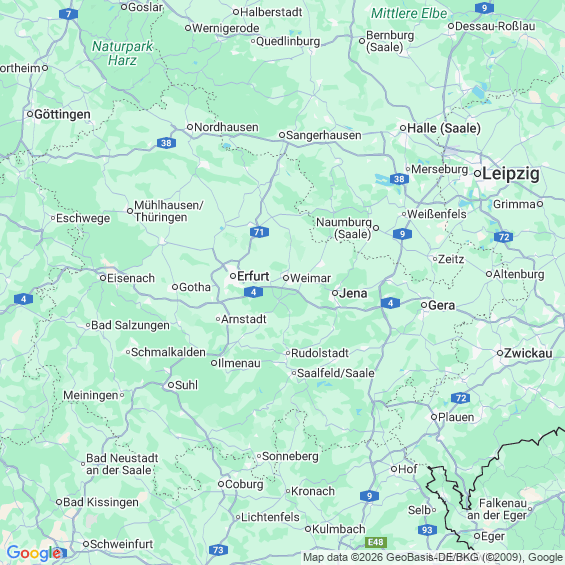Click the Schweinfurt town label

click(121, 544)
